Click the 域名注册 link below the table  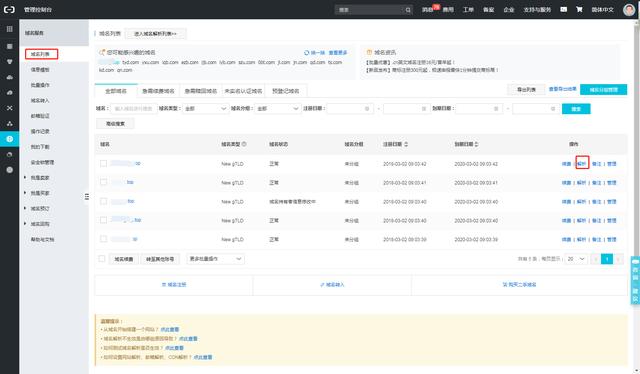pyautogui.click(x=174, y=285)
